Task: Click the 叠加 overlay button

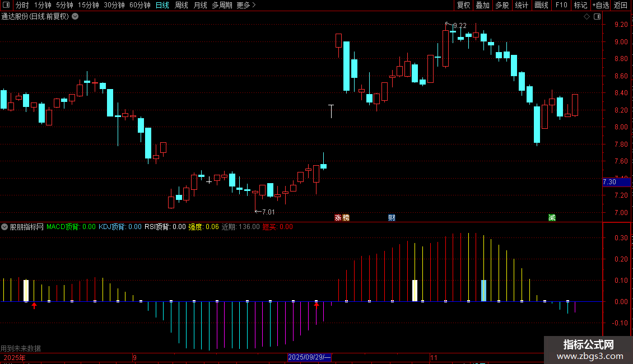Action: tap(482, 5)
